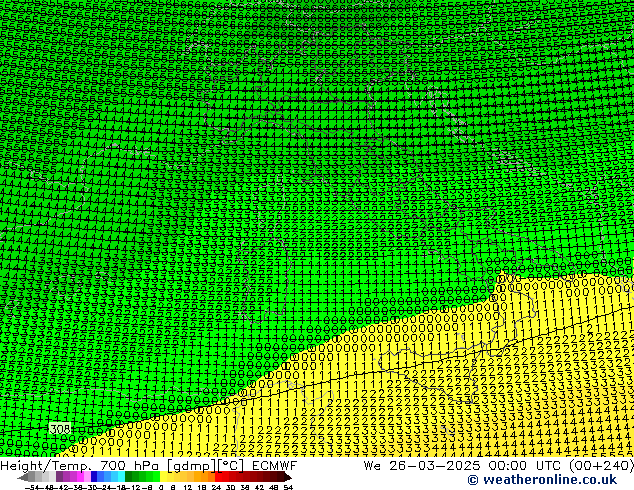Image resolution: width=634 pixels, height=490 pixels.
Task: Click the left gray arrow of the color scale
Action: click(x=23, y=477)
